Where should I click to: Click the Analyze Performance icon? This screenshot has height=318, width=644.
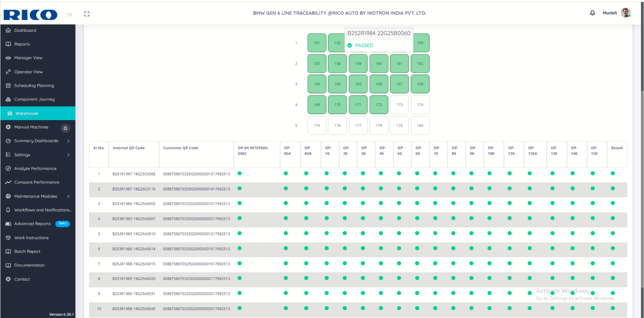[x=8, y=168]
